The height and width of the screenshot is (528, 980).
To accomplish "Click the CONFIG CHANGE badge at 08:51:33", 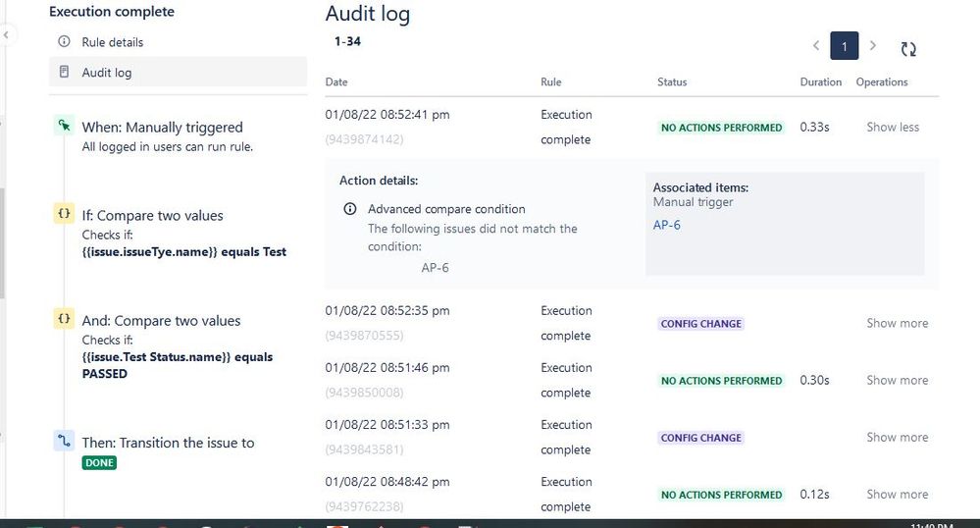I will click(x=701, y=438).
